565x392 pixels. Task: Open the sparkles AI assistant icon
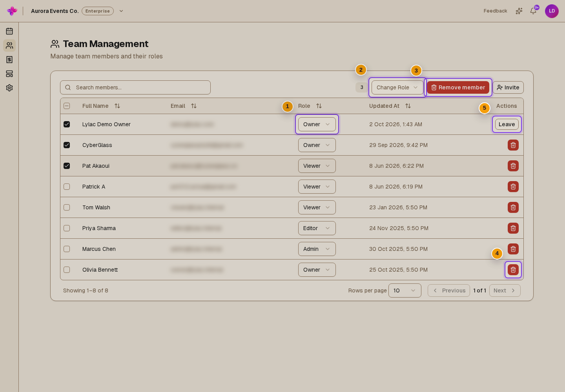519,11
